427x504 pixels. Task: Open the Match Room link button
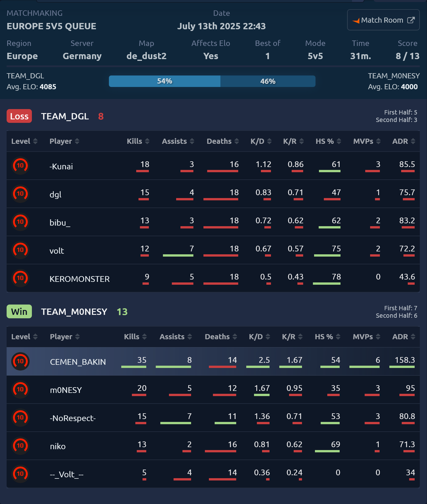pyautogui.click(x=383, y=20)
